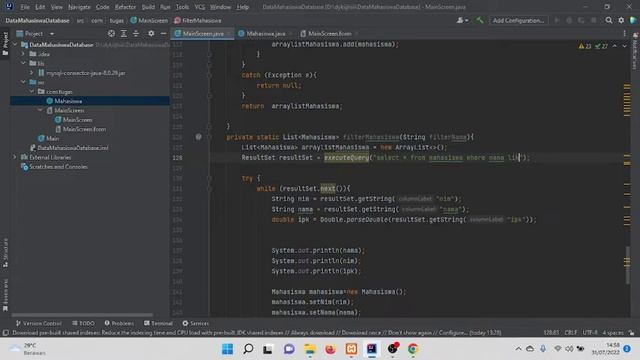Open Project panel options gear
The image size is (640, 360).
(151, 33)
